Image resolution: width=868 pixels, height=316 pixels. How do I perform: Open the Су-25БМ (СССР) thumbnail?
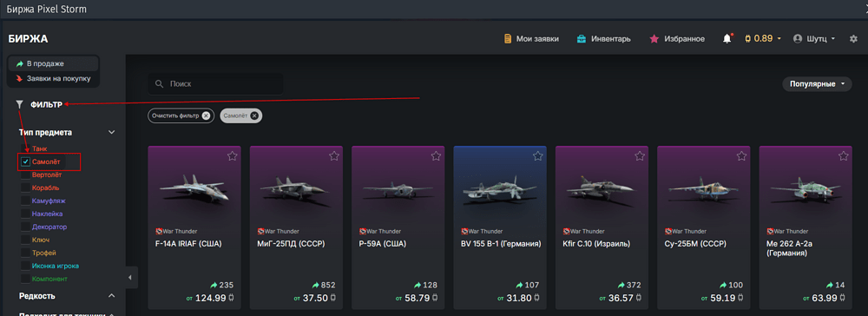[x=704, y=191]
